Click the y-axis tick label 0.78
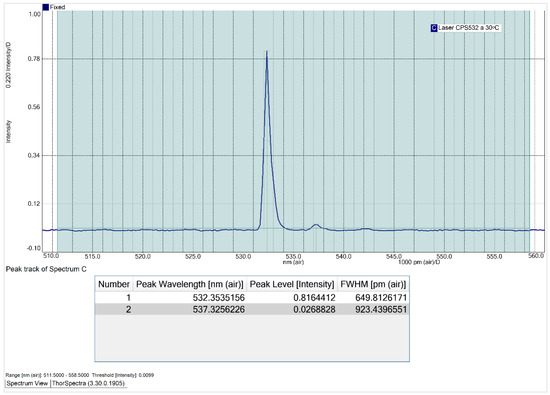 (x=34, y=59)
